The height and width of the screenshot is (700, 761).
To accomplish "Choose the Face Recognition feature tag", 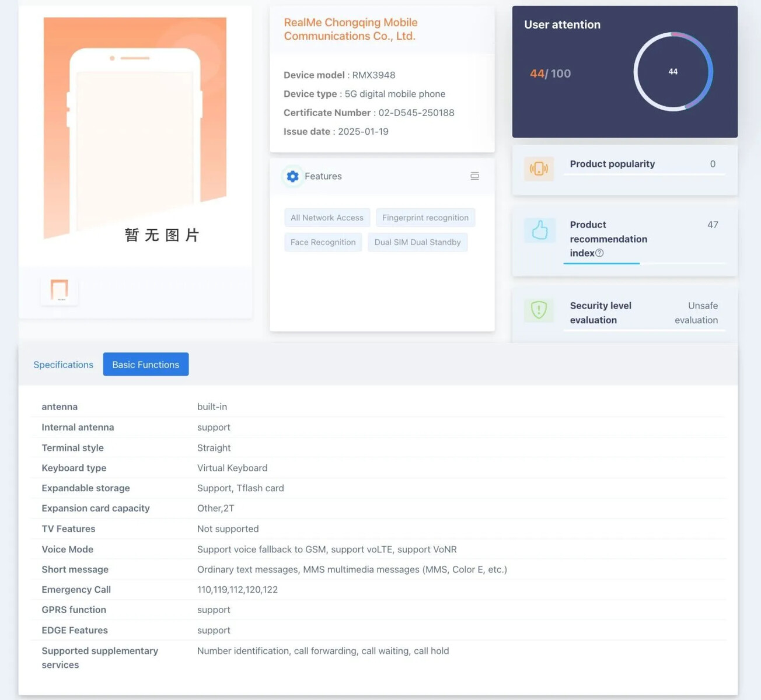I will 323,242.
